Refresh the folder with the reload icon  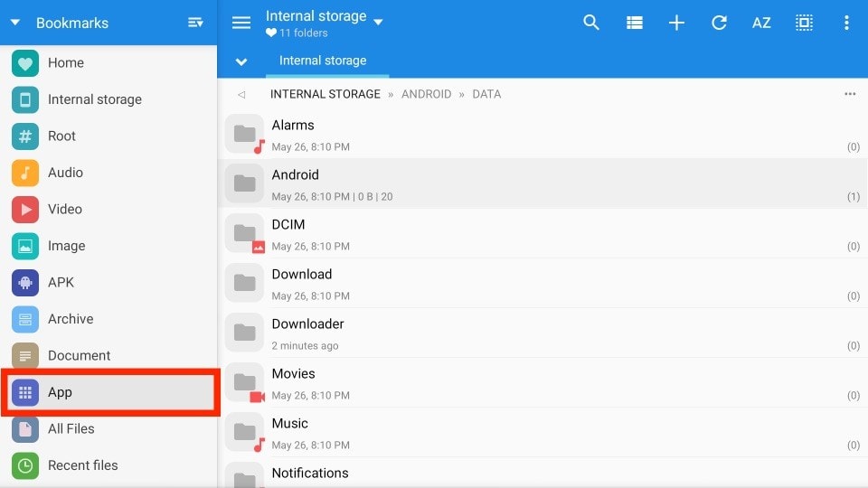719,23
